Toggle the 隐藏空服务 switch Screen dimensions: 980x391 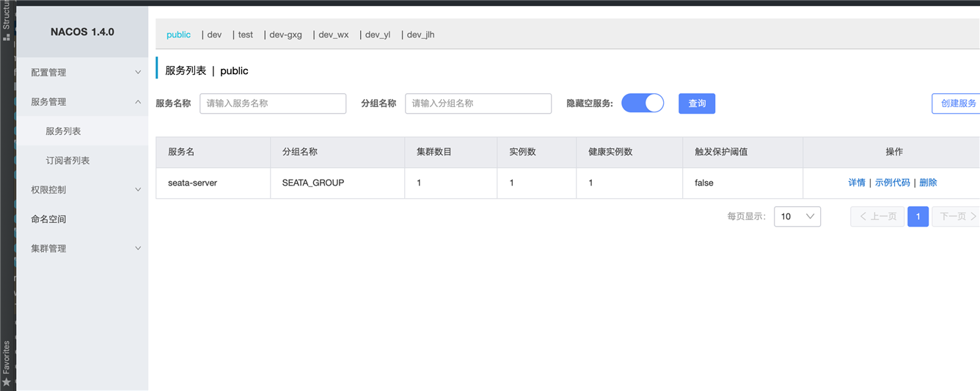(x=643, y=103)
